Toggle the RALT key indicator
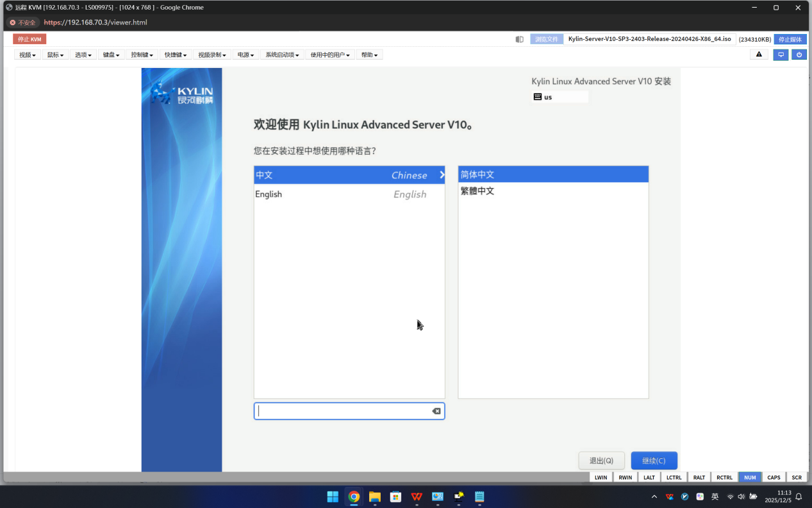 [699, 477]
